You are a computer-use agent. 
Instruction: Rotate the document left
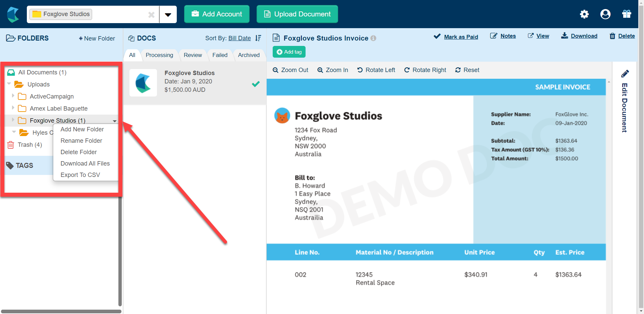tap(376, 70)
